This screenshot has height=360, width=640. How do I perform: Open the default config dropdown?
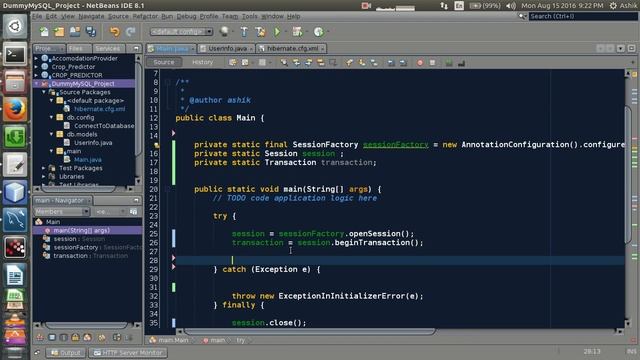(x=181, y=31)
